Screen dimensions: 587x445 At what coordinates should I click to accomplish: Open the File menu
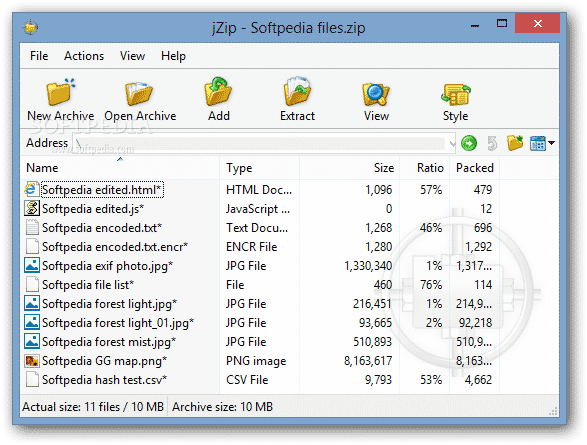[x=39, y=56]
